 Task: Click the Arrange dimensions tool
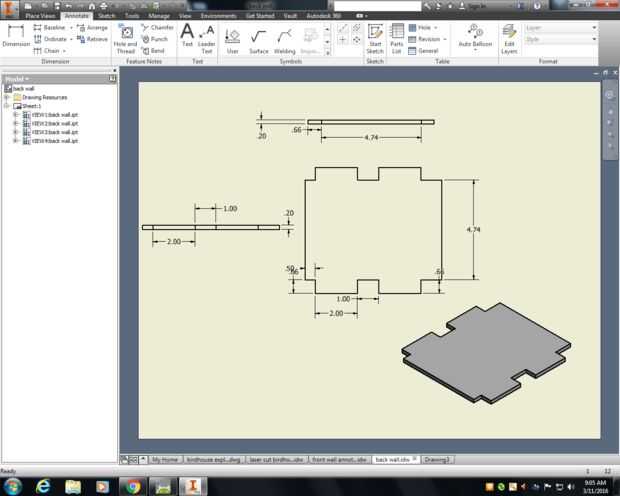(x=93, y=28)
